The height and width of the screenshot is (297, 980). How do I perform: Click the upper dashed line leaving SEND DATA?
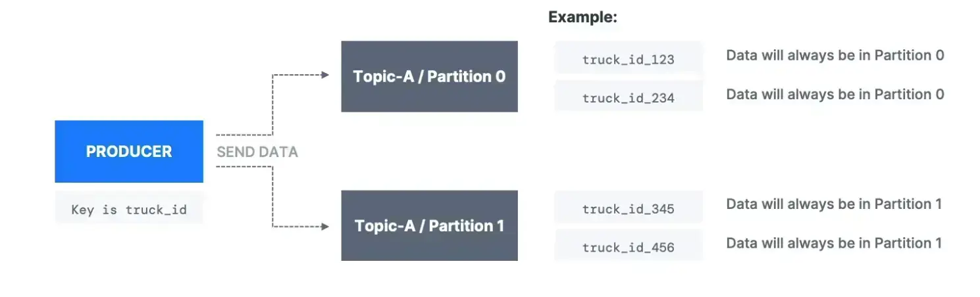coord(244,135)
